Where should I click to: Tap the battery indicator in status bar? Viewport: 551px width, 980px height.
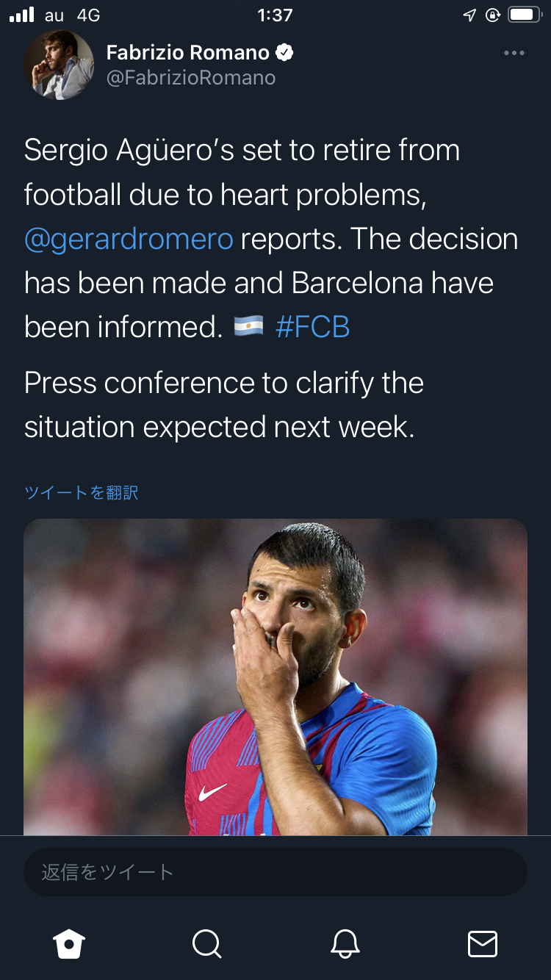(x=525, y=15)
